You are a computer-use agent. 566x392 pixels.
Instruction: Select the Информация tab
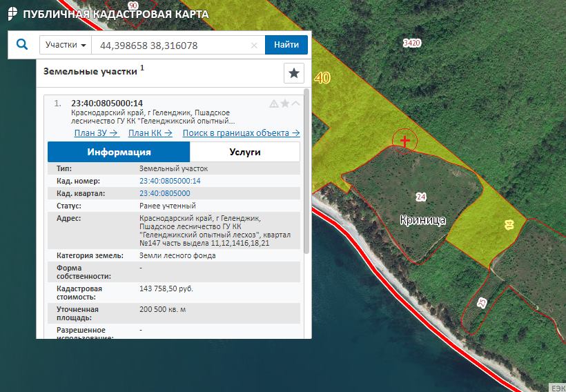pyautogui.click(x=119, y=152)
